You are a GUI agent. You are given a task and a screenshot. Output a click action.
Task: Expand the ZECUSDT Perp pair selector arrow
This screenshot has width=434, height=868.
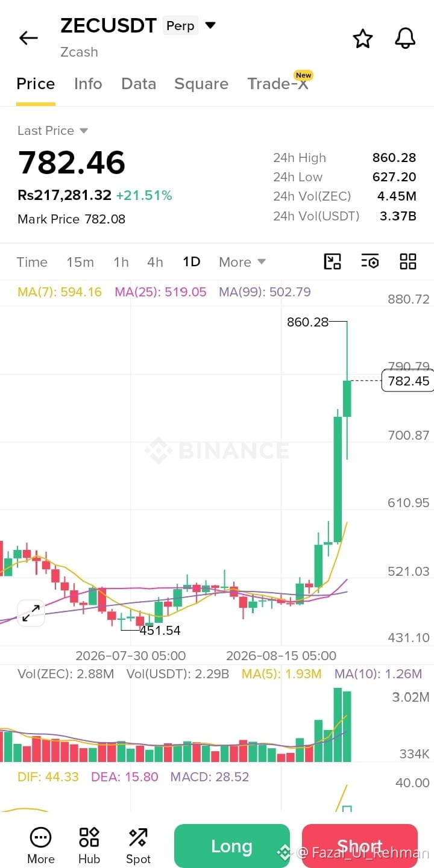click(210, 25)
